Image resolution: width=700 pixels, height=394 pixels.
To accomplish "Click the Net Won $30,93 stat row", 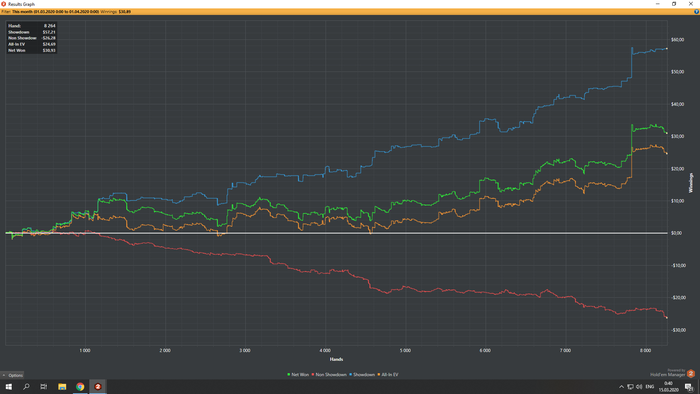I will pos(32,50).
